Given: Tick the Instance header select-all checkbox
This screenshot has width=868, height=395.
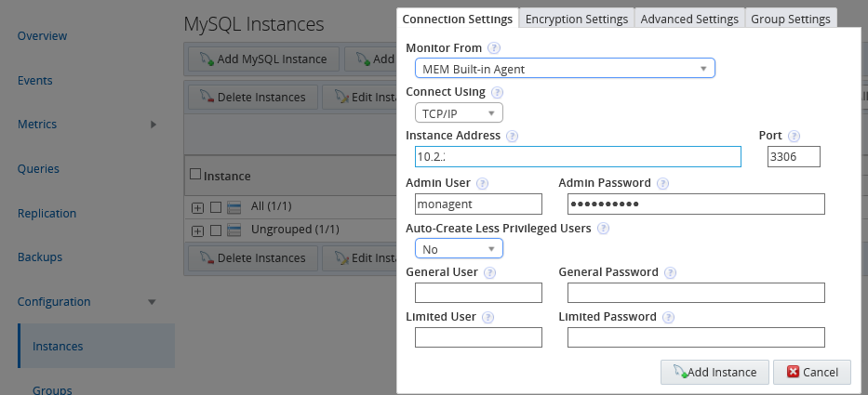Looking at the screenshot, I should (194, 175).
